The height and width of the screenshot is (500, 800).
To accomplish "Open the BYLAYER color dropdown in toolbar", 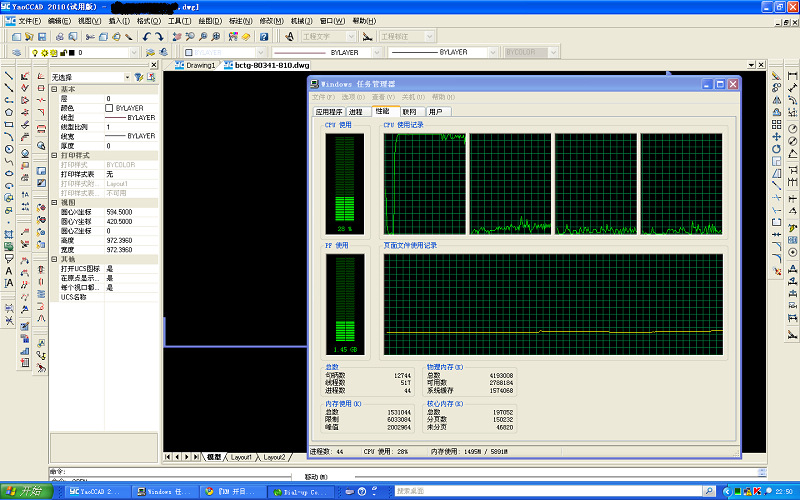I will (x=261, y=53).
